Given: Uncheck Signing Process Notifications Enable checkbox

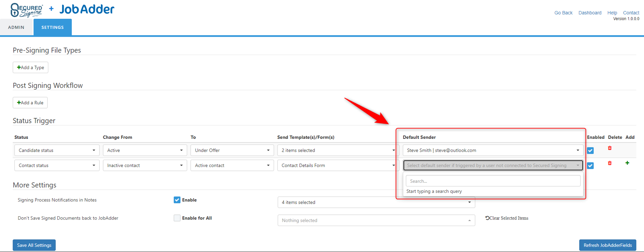Looking at the screenshot, I should [177, 200].
